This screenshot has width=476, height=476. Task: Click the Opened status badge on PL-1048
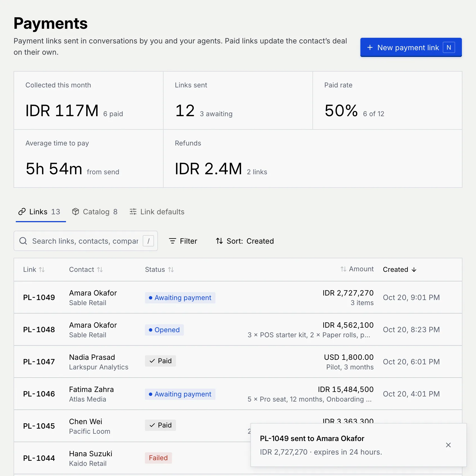point(164,330)
